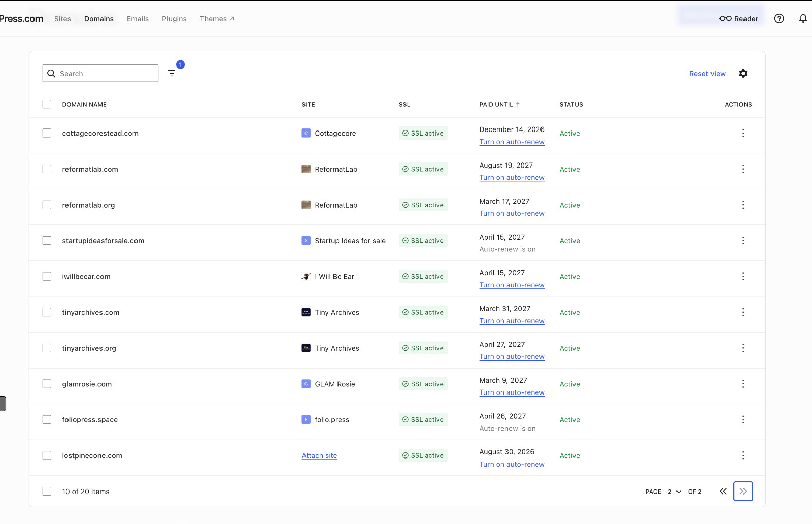Screen dimensions: 812x524
Task: Open the Themes external link menu
Action: point(217,19)
